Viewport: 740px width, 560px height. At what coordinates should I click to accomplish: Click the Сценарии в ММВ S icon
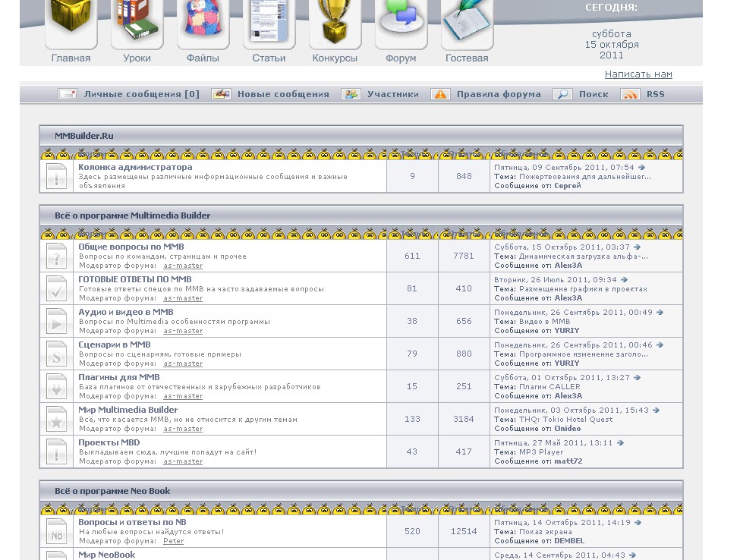57,354
